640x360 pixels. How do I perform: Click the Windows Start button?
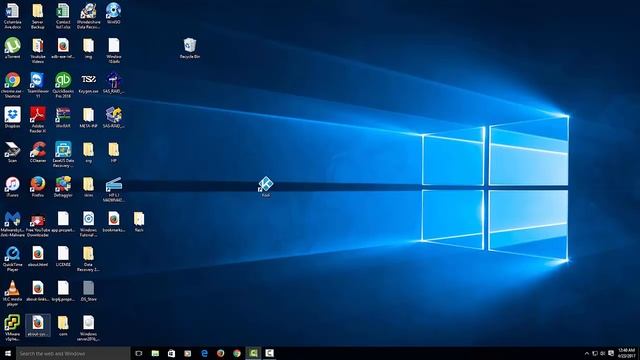point(8,353)
